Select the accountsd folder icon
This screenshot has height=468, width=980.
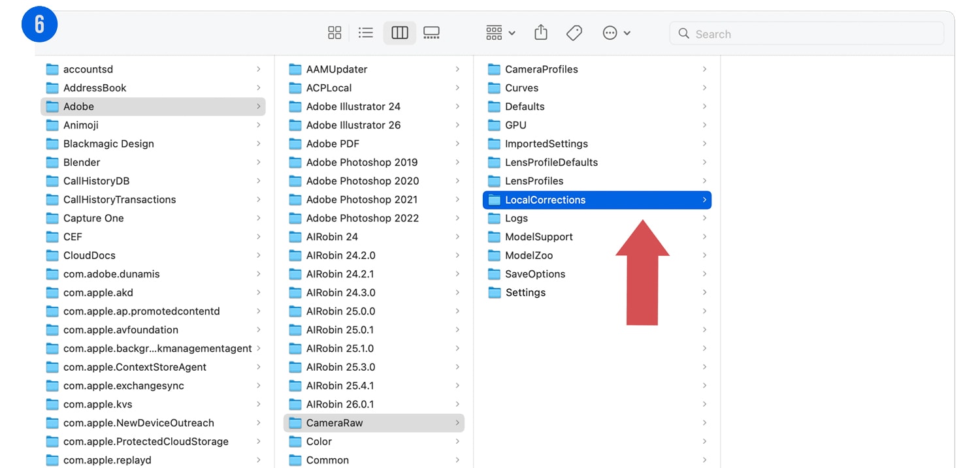pos(53,69)
